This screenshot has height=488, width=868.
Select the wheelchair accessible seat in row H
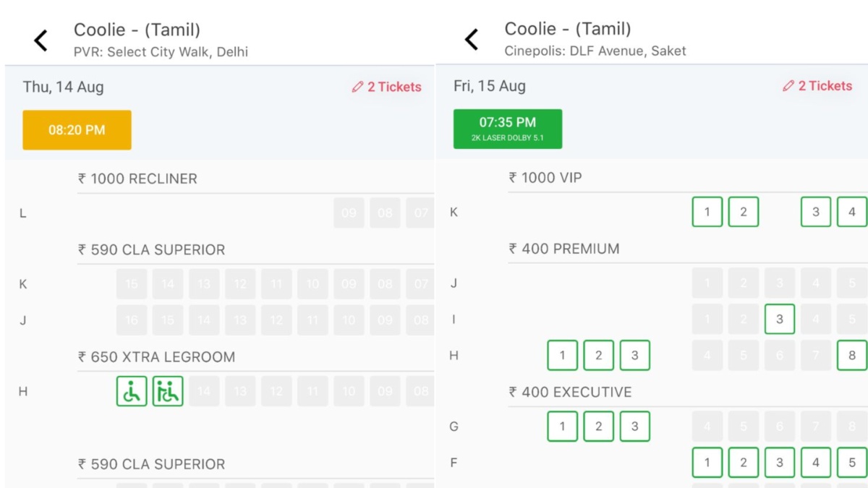tap(132, 391)
